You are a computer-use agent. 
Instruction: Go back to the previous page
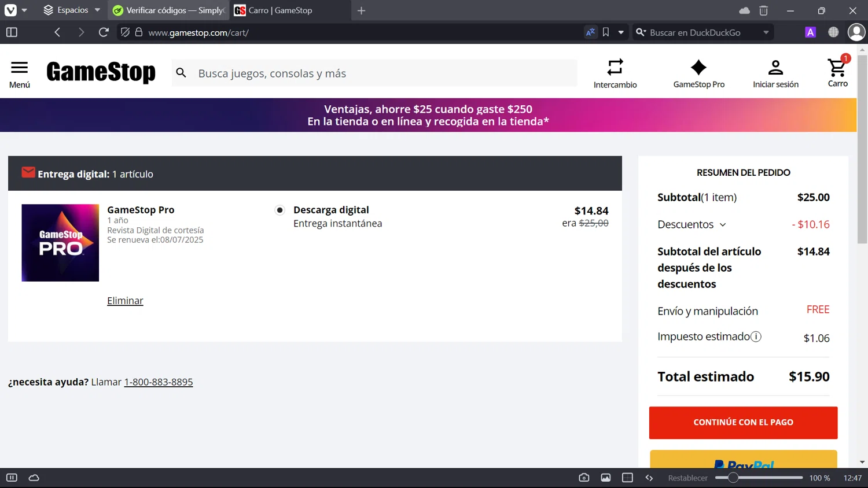(57, 32)
